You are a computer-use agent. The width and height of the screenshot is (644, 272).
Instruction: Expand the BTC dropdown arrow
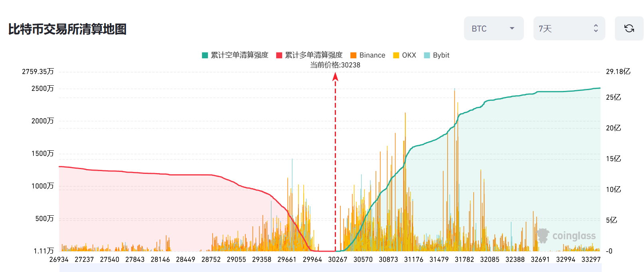pyautogui.click(x=512, y=28)
